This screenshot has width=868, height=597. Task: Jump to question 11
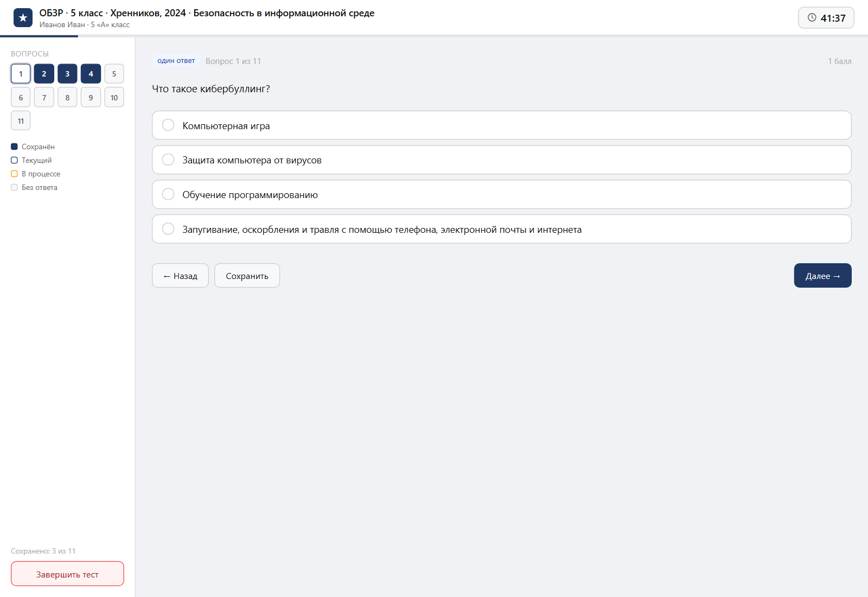click(x=21, y=120)
